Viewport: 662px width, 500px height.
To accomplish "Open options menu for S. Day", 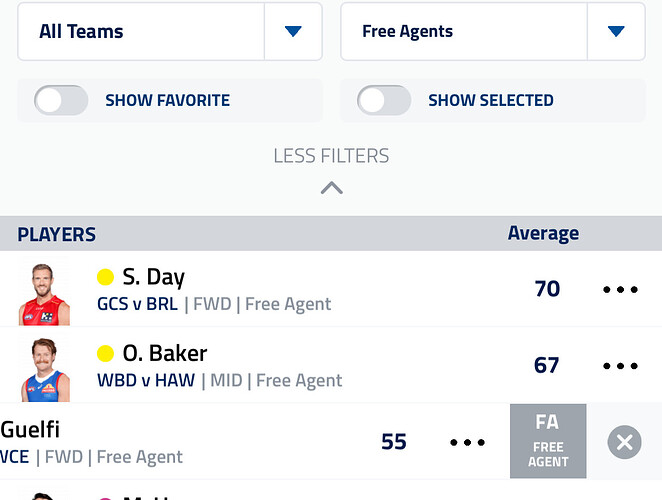I will [620, 290].
